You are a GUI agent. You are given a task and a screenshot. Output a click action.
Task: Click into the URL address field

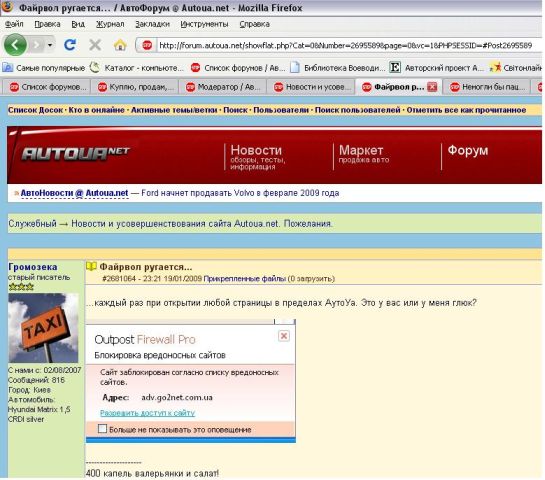[345, 46]
